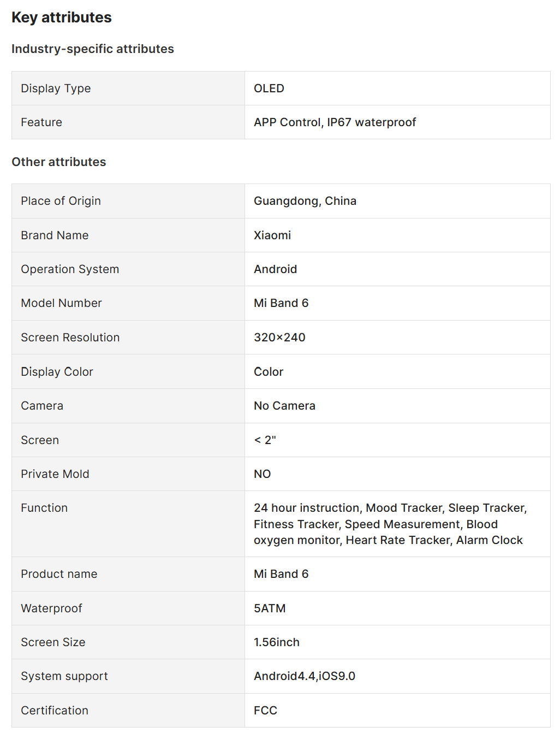Click the Industry-specific attributes subheading
Viewport: 560px width, 733px height.
pos(93,49)
